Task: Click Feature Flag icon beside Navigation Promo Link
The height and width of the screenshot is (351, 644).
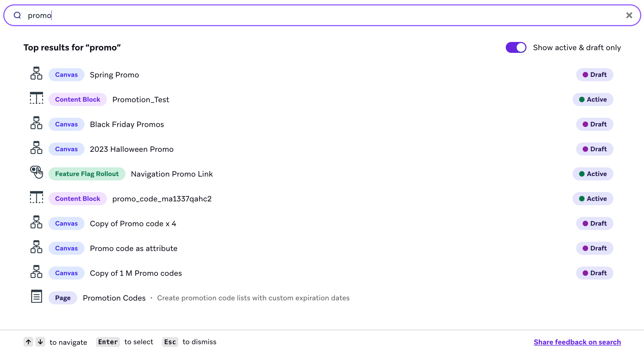Action: click(37, 172)
